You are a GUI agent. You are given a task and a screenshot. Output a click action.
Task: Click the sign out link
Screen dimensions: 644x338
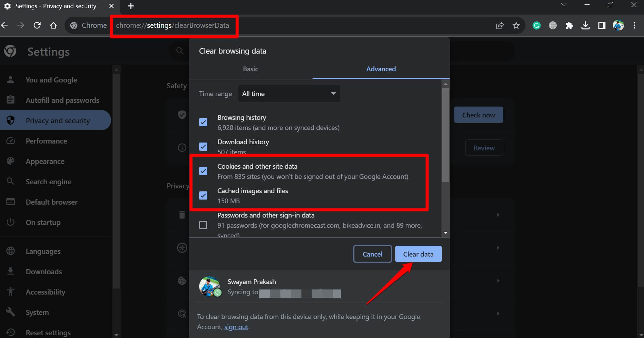(236, 327)
